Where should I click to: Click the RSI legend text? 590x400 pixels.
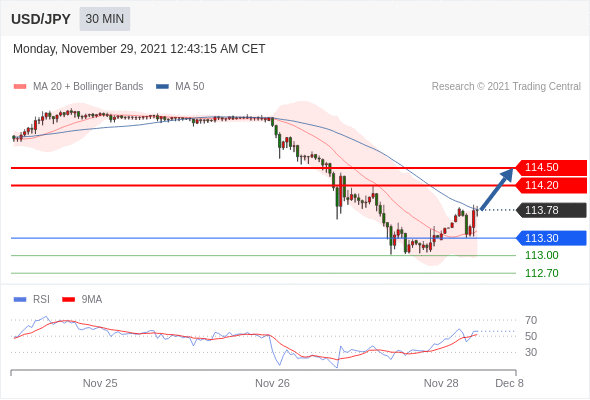click(41, 300)
